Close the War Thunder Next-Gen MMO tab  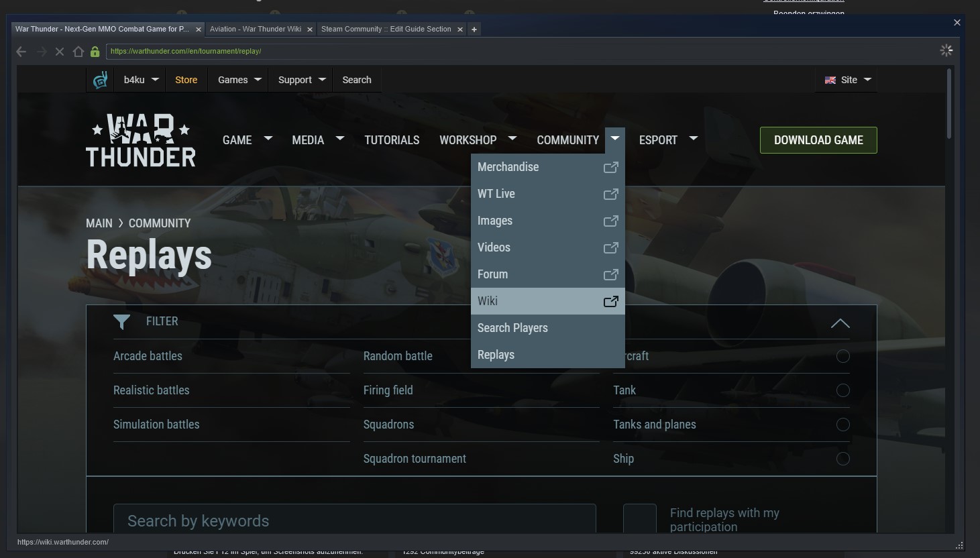199,30
